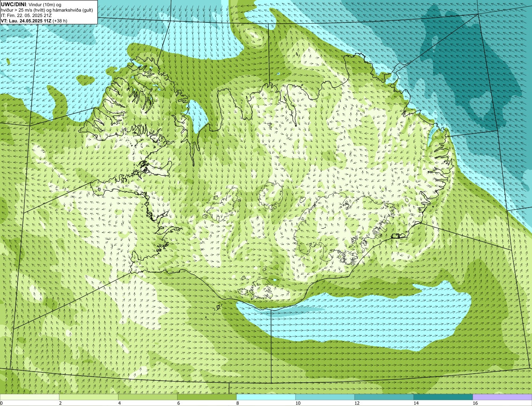Image resolution: width=532 pixels, height=406 pixels.
Task: Click the 0–2 m/s pale yellow legend swatch
Action: pos(30,397)
